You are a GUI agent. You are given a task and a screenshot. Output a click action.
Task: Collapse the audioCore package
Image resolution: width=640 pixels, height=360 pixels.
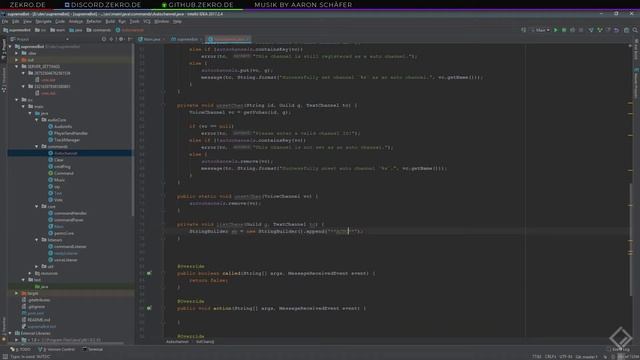tap(37, 120)
